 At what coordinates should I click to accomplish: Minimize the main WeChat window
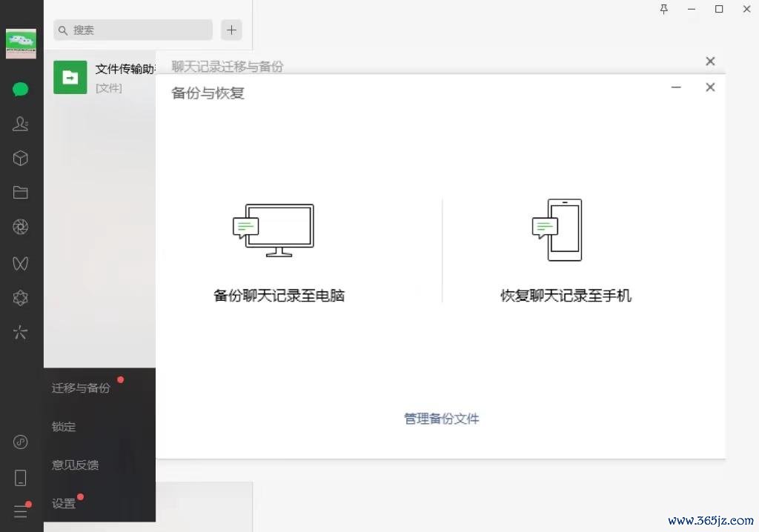coord(692,9)
